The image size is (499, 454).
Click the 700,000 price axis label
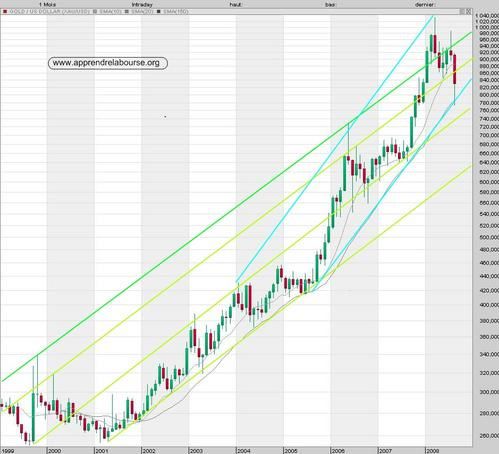(489, 135)
